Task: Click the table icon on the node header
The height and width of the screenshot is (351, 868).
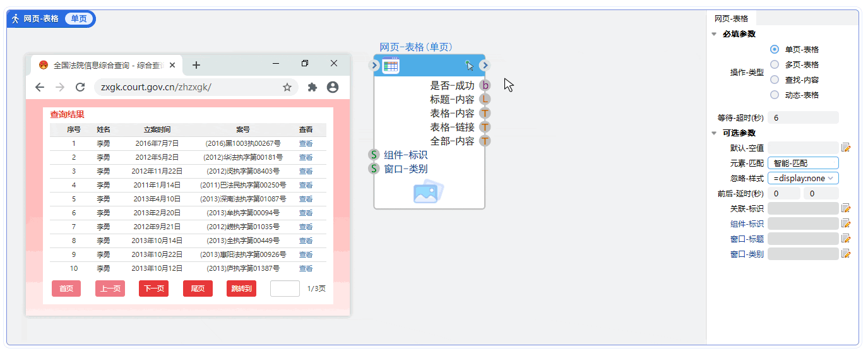Action: pyautogui.click(x=391, y=65)
